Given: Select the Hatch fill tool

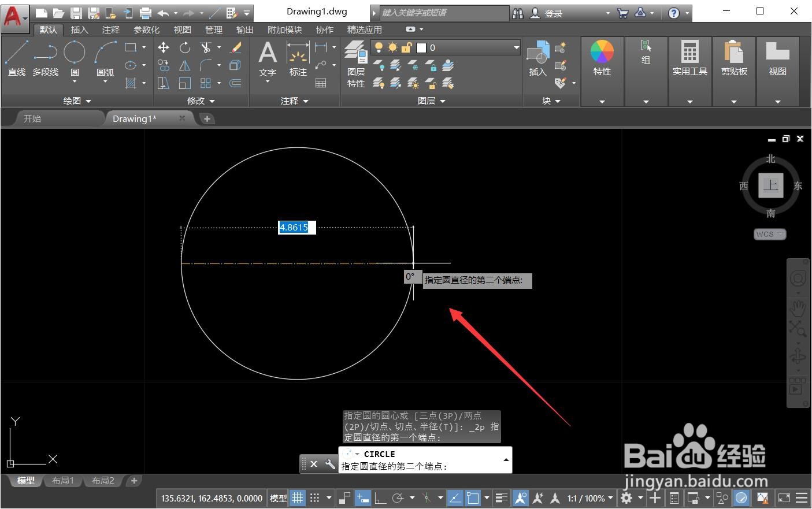Looking at the screenshot, I should 131,83.
